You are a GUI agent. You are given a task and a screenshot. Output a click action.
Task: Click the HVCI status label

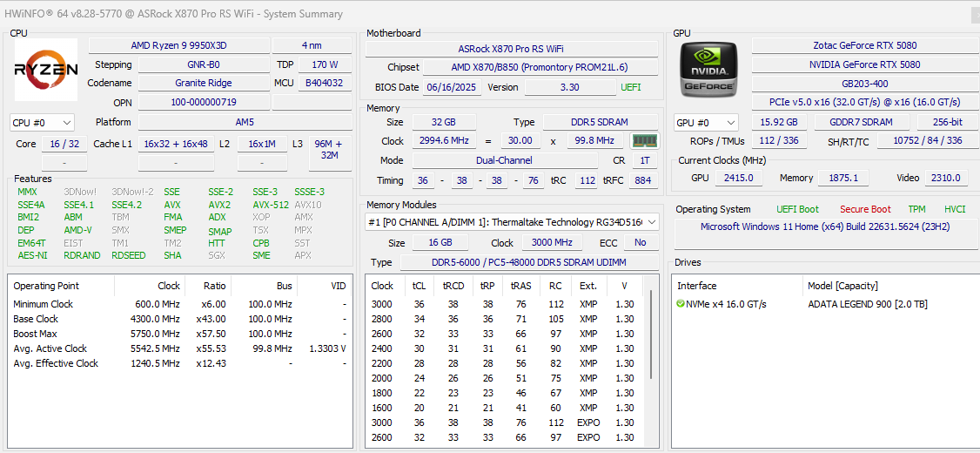pyautogui.click(x=955, y=210)
